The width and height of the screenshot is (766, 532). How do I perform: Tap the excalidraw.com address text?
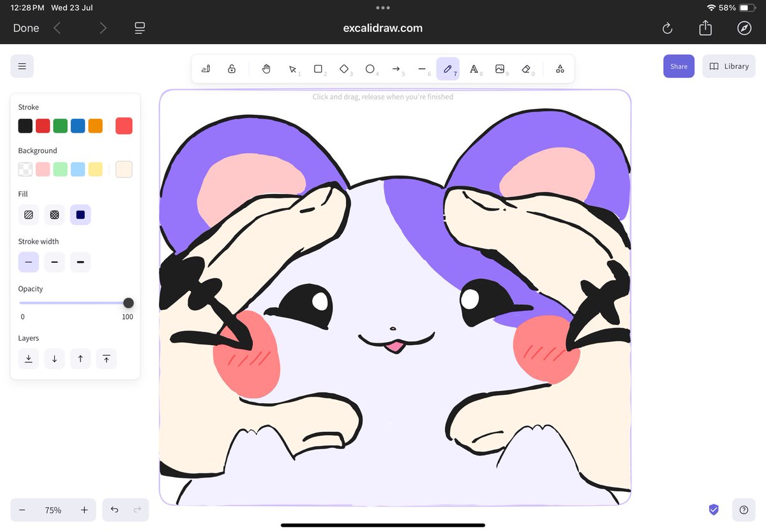(383, 28)
